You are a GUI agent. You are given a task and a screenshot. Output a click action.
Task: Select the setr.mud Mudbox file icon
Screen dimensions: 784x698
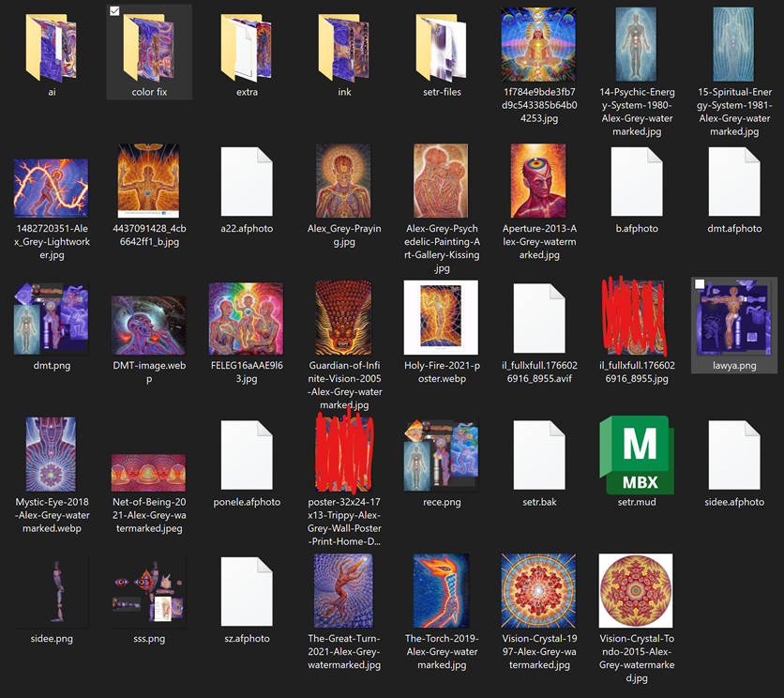637,455
